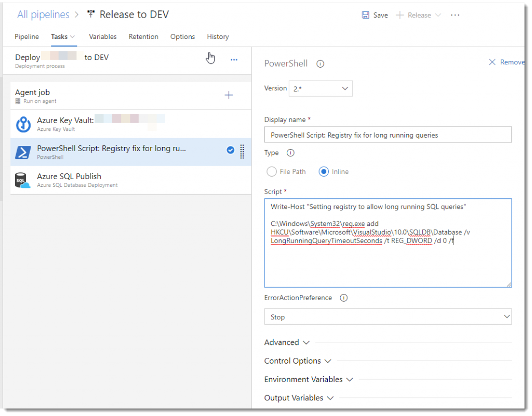532x416 pixels.
Task: Open the top-bar ellipsis more options
Action: (455, 15)
